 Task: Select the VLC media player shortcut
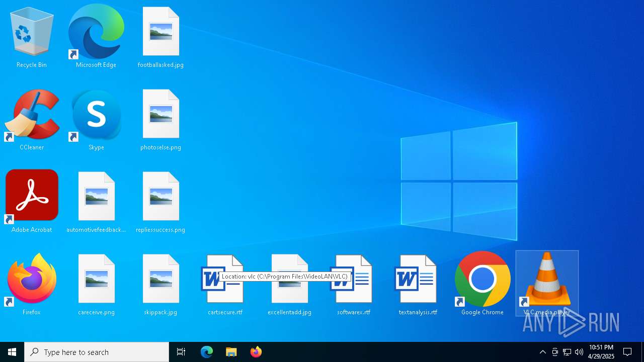(547, 284)
